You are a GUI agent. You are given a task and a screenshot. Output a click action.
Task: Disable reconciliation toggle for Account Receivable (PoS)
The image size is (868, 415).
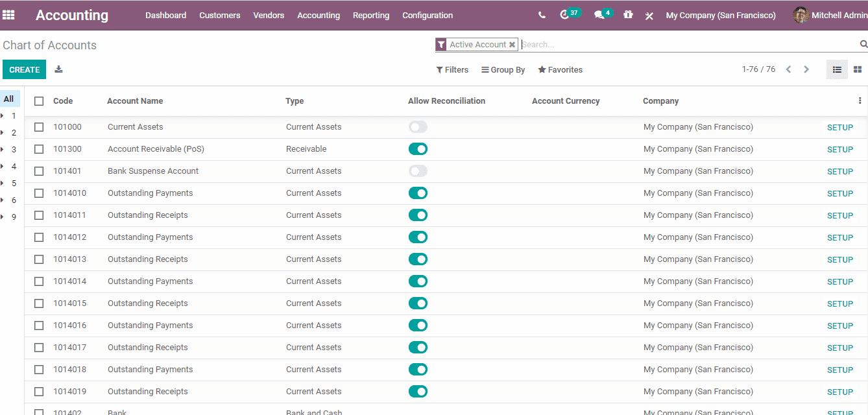pos(418,149)
